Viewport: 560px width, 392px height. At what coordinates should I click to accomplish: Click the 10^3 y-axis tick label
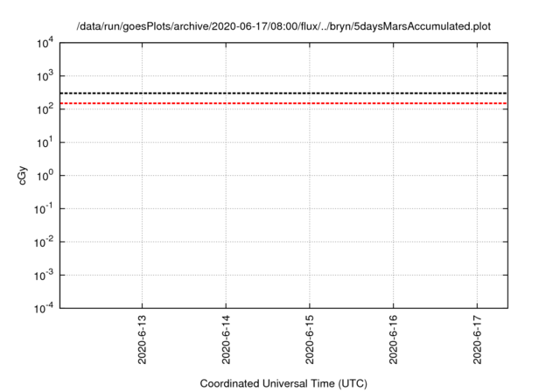tap(45, 76)
